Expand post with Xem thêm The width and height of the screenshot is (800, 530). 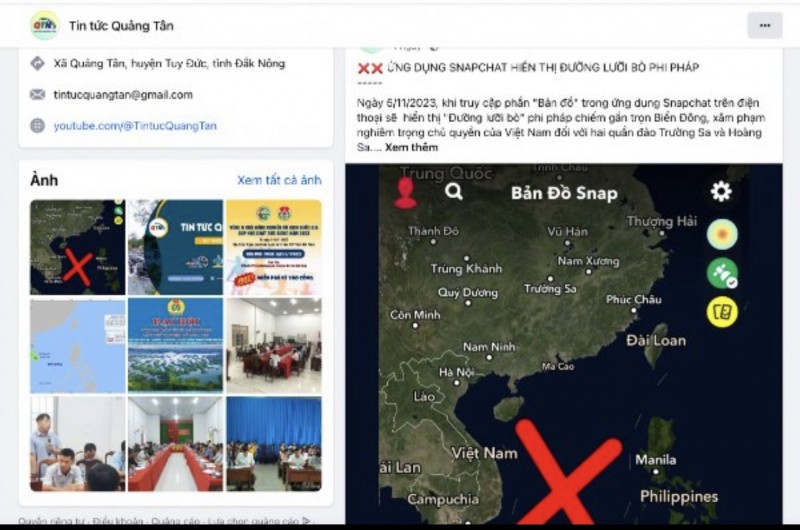tap(411, 147)
